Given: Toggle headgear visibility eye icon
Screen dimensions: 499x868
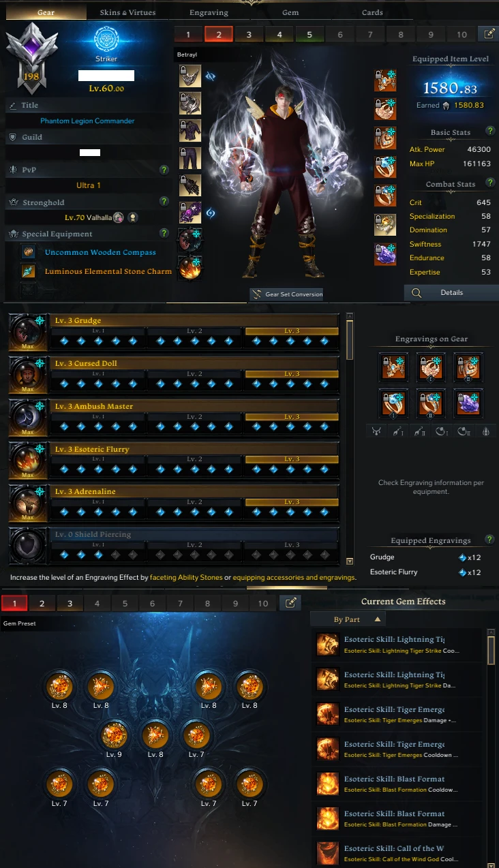Looking at the screenshot, I should [211, 77].
